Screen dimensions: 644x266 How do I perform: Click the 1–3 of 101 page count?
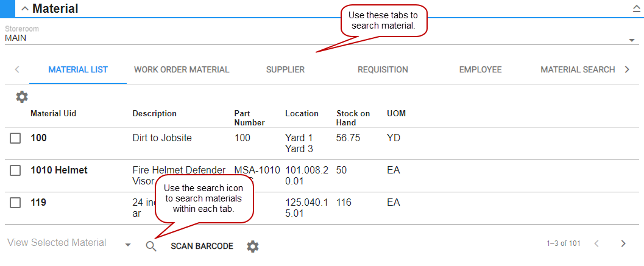(x=563, y=243)
